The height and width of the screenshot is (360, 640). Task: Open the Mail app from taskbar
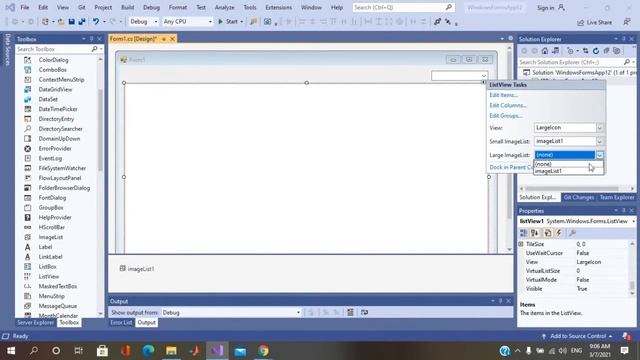pyautogui.click(x=240, y=351)
